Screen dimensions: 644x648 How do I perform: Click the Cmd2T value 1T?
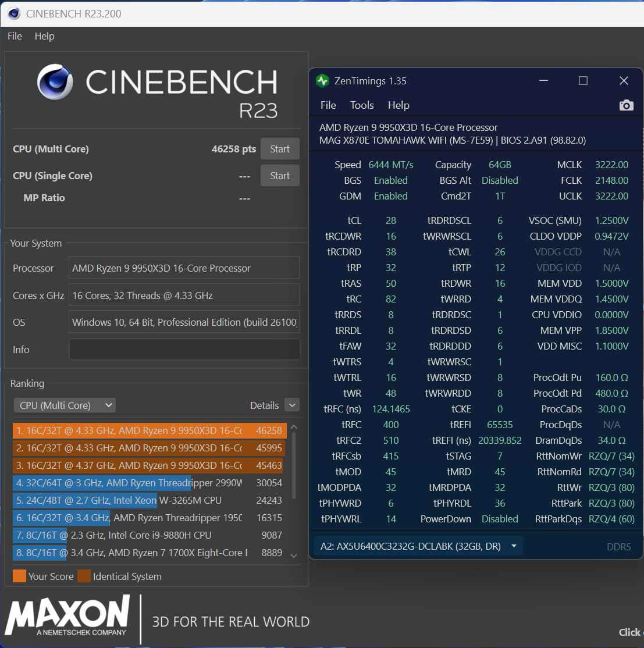point(500,196)
